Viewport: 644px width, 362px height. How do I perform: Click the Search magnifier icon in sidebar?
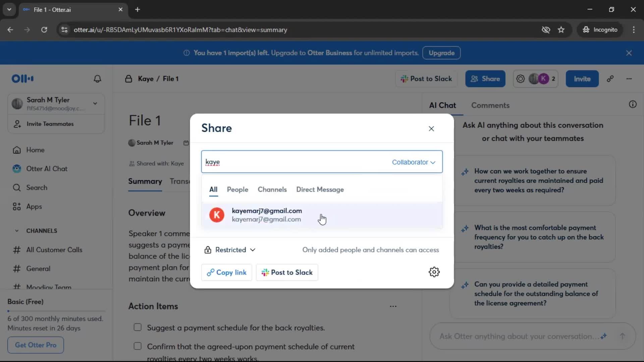tap(17, 188)
